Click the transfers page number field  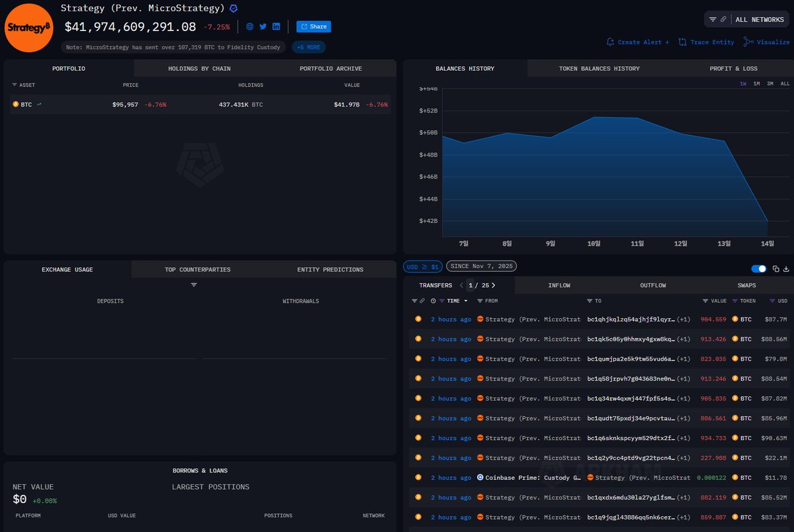tap(471, 285)
